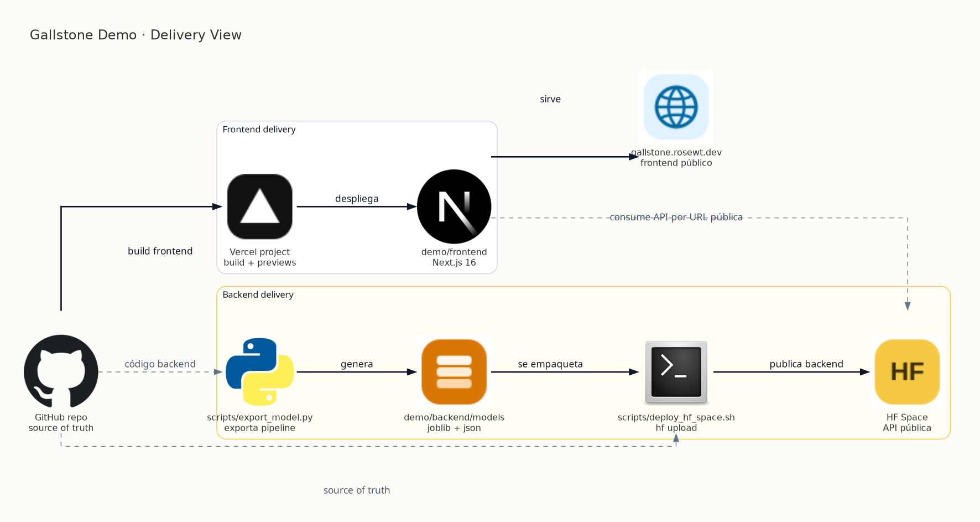
Task: Click the 'genera' edge label
Action: tap(357, 364)
